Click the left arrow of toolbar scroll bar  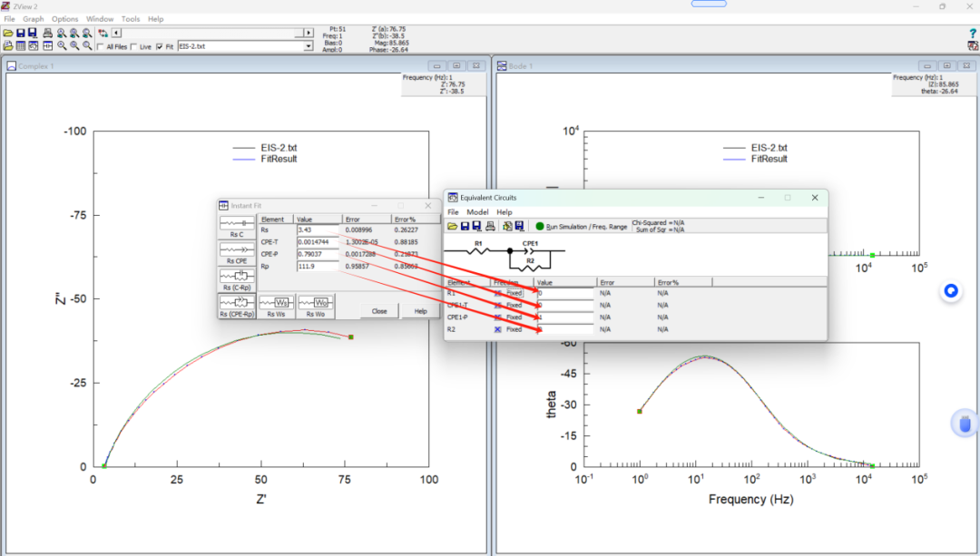[116, 33]
